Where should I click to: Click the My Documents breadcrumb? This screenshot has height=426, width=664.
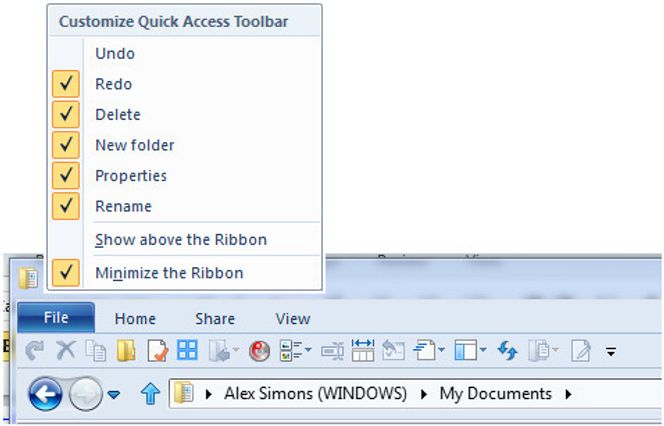click(x=495, y=394)
